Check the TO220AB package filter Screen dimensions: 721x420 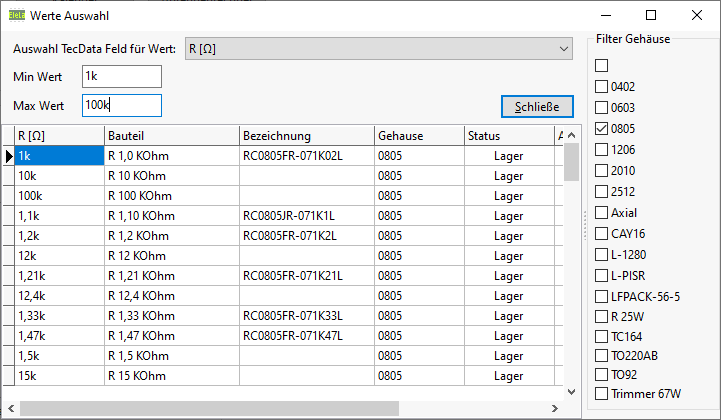click(x=602, y=354)
